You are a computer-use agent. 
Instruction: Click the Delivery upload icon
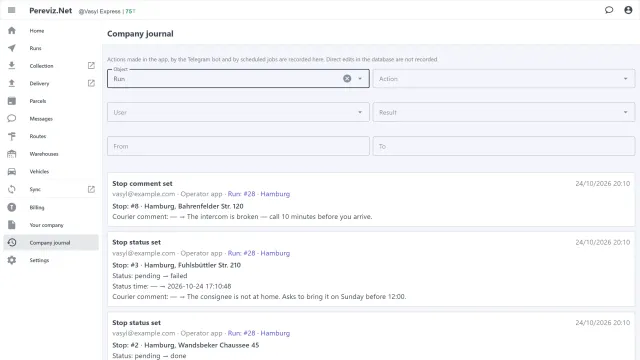(x=12, y=83)
